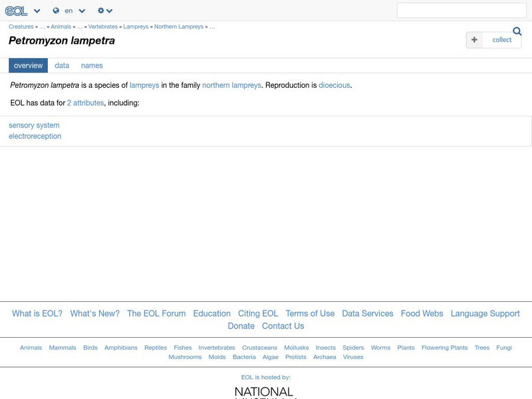The image size is (532, 399).
Task: Click the plus collect icon
Action: click(x=474, y=40)
